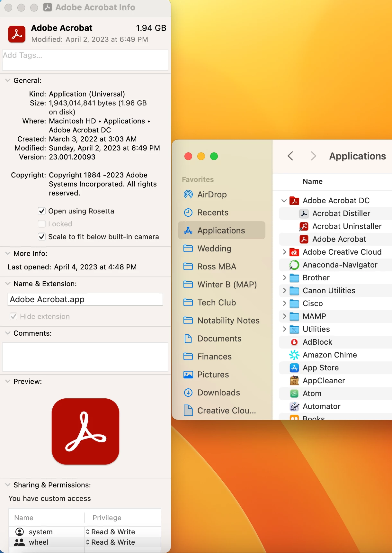Collapse the Name & Extension section
Viewport: 392px width, 553px height.
[x=8, y=284]
